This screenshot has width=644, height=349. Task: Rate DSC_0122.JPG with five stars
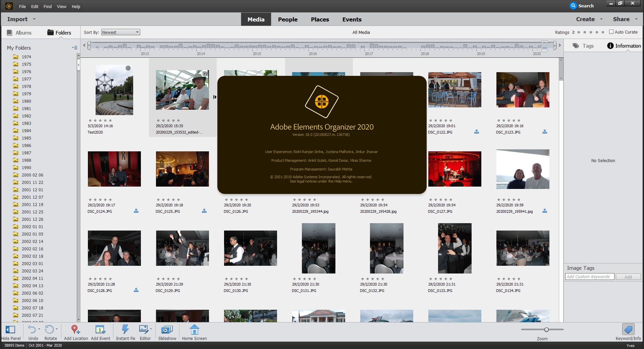451,120
